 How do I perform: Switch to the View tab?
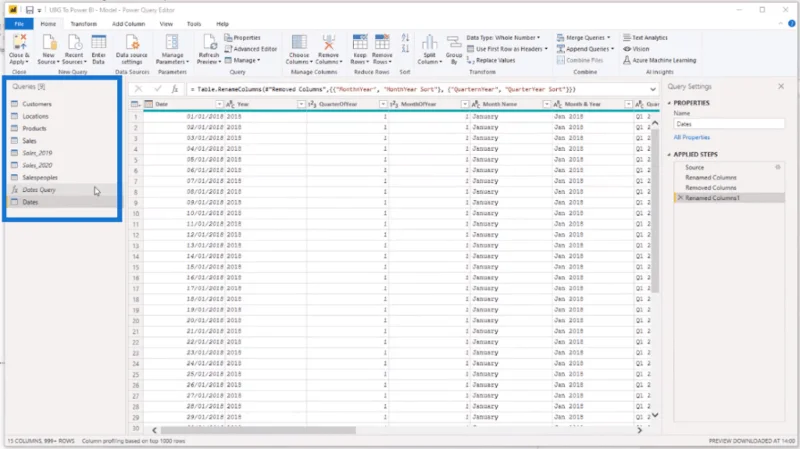(166, 24)
